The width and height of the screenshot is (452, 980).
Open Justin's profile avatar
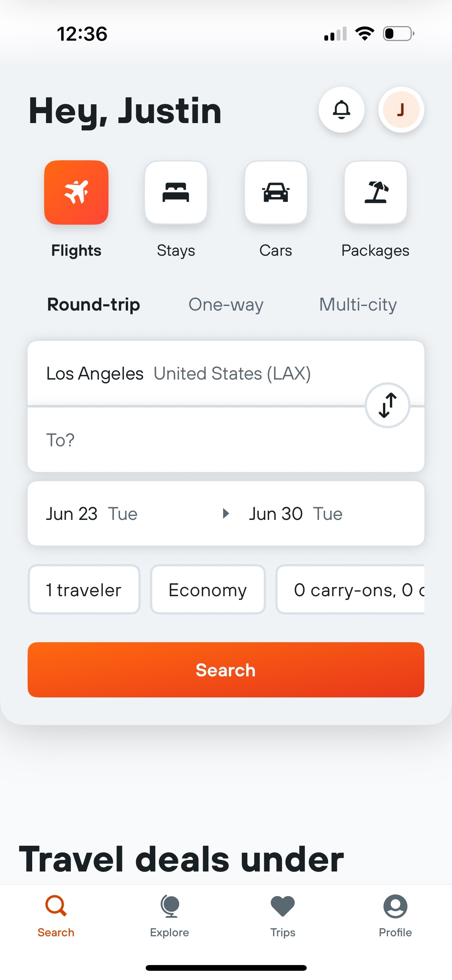[x=401, y=110]
